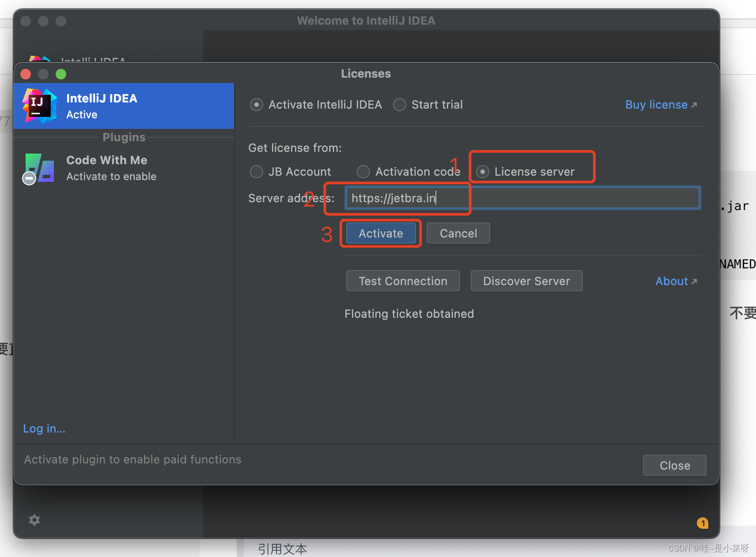Open the settings gear in Welcome window

pyautogui.click(x=34, y=520)
